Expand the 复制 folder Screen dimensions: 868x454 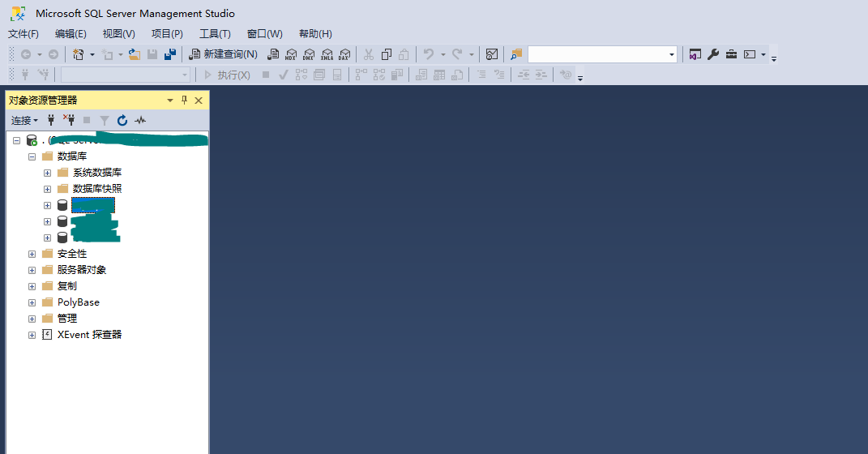click(32, 286)
